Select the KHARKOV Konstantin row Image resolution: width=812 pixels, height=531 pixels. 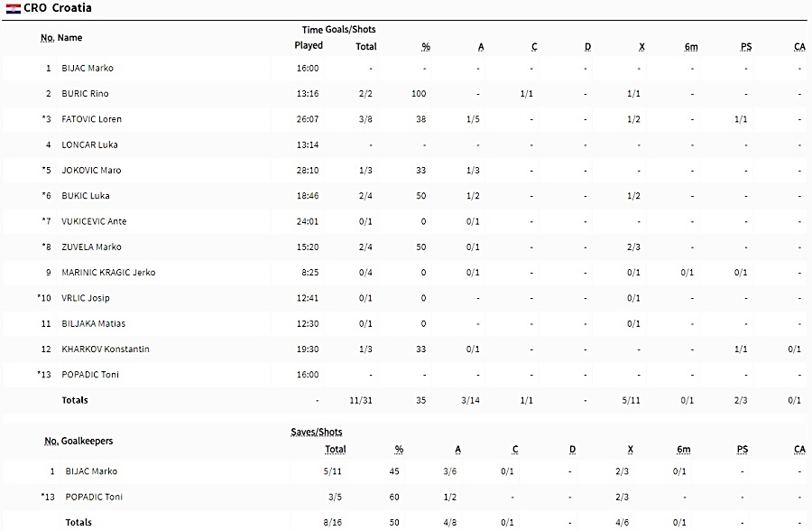tap(405, 349)
